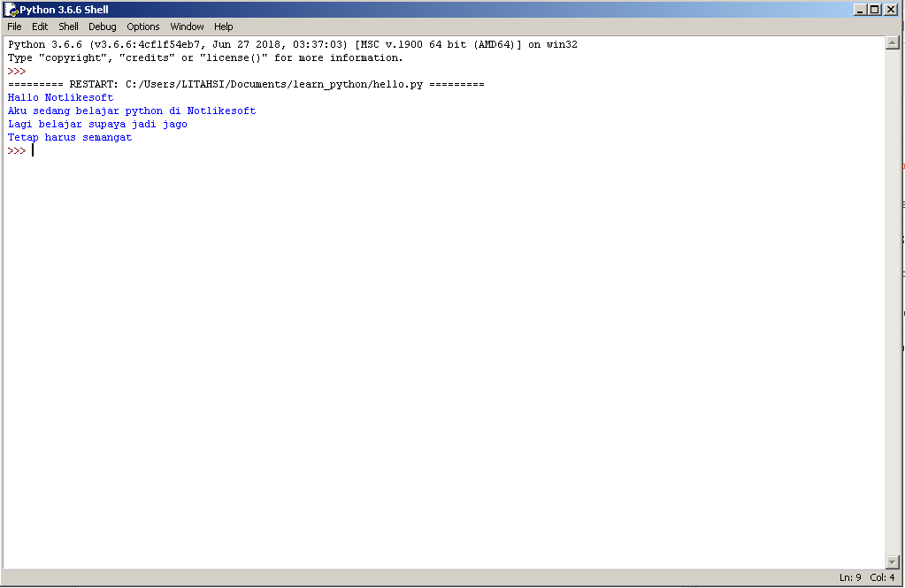Click the 'Hallo Notlikesoft' output line
905x588 pixels.
click(61, 97)
